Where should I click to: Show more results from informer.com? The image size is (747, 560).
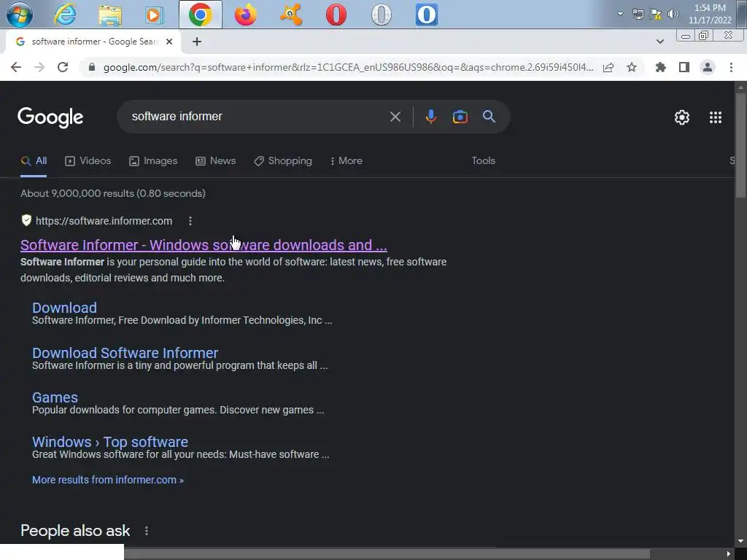coord(108,480)
